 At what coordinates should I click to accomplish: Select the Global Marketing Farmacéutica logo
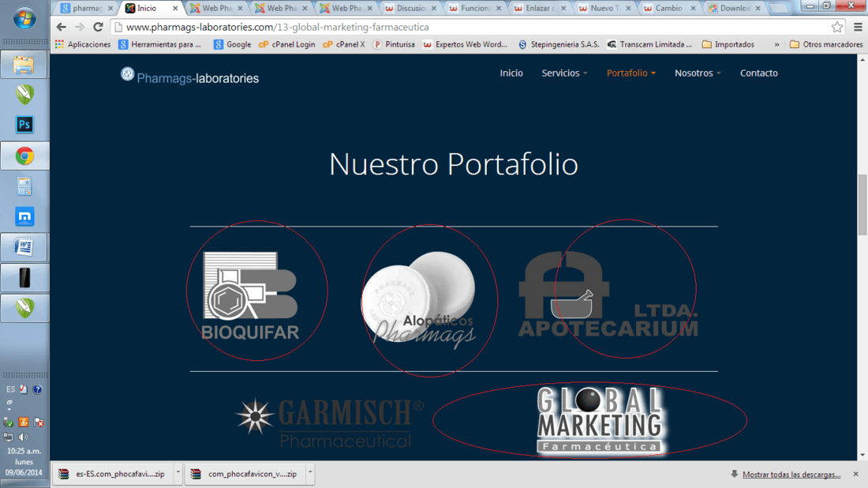click(600, 420)
